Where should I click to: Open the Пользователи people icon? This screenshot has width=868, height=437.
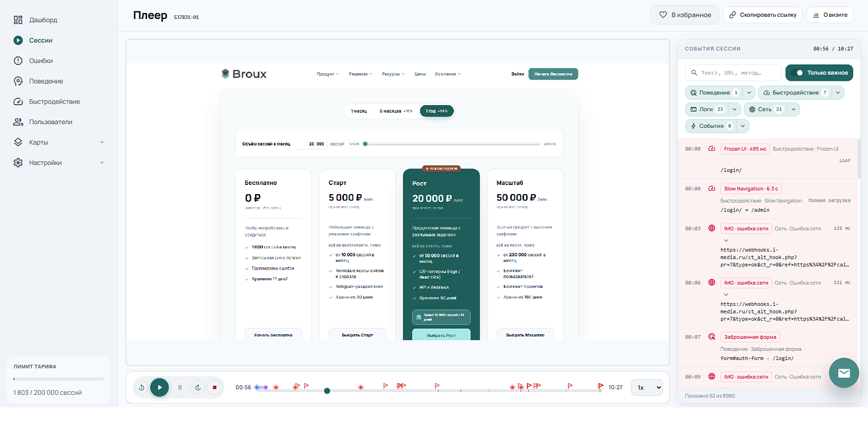(18, 122)
